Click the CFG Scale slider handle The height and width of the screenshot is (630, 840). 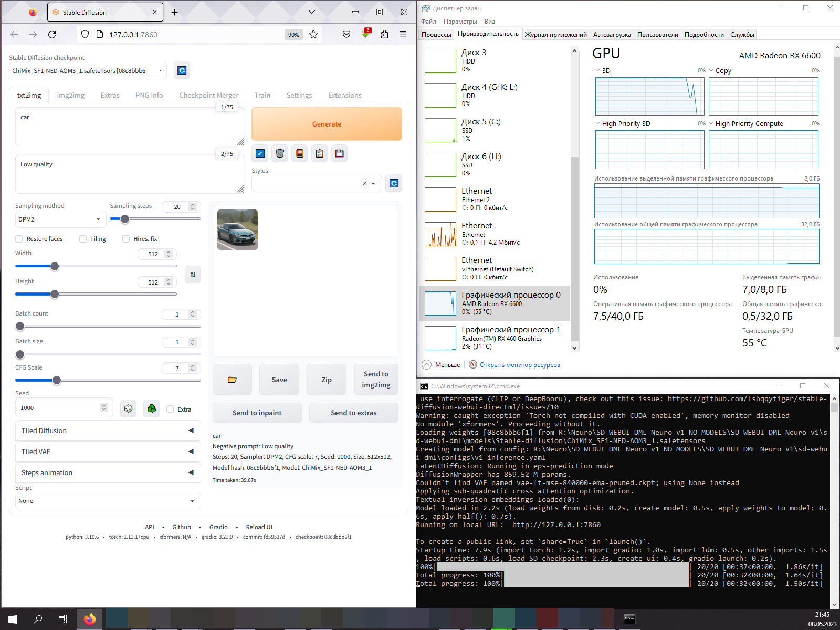tap(57, 380)
